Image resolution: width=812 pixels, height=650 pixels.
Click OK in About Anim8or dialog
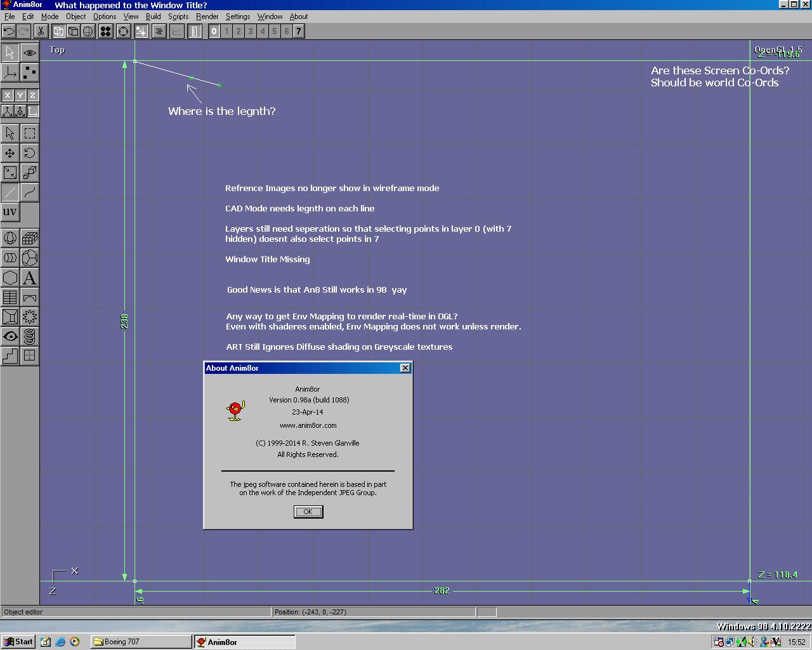(x=308, y=512)
